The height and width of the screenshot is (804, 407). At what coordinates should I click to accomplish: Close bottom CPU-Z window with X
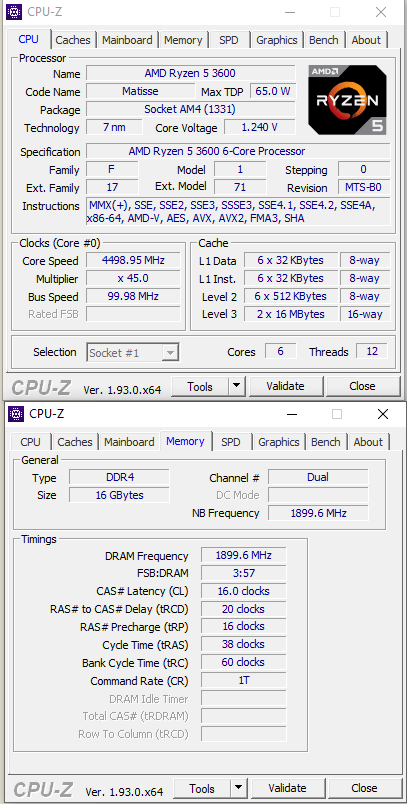383,414
